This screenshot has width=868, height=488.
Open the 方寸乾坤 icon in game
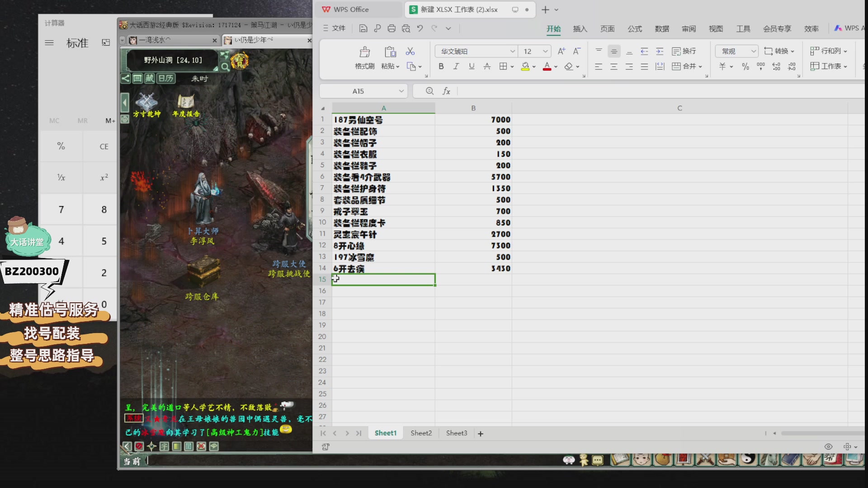[146, 105]
